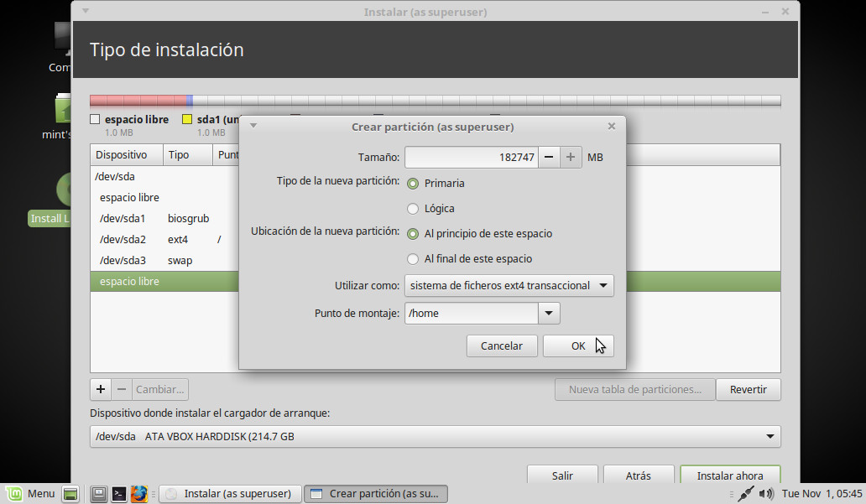Choose Al final de este espacio
This screenshot has height=504, width=866.
413,258
